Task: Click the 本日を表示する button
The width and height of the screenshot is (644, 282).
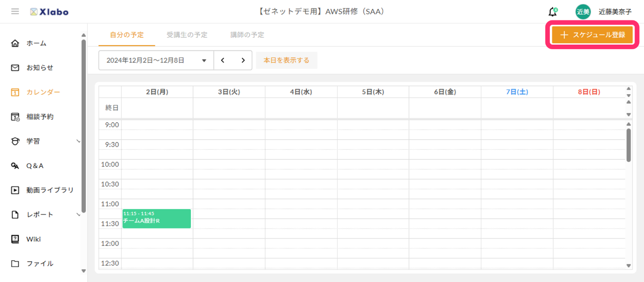Action: point(286,60)
